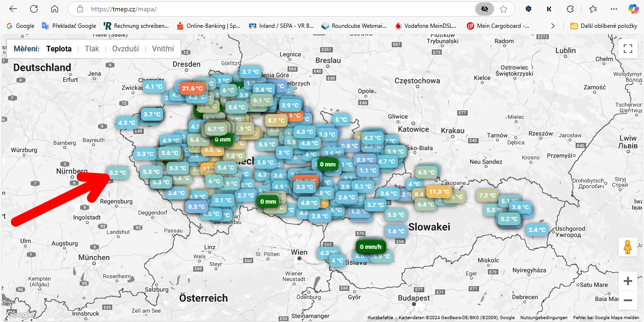Click the 0.3 °C marker near Deggendorf
The height and width of the screenshot is (322, 644).
click(x=197, y=206)
